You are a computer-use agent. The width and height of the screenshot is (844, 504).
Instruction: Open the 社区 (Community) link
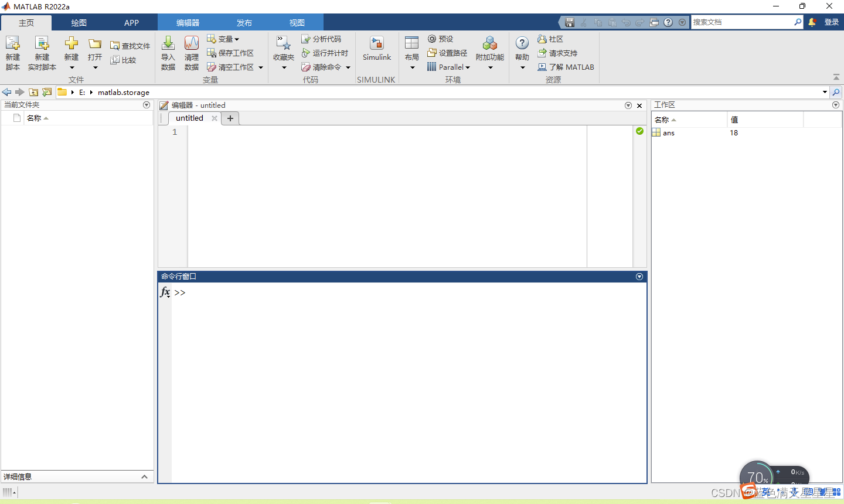click(550, 39)
